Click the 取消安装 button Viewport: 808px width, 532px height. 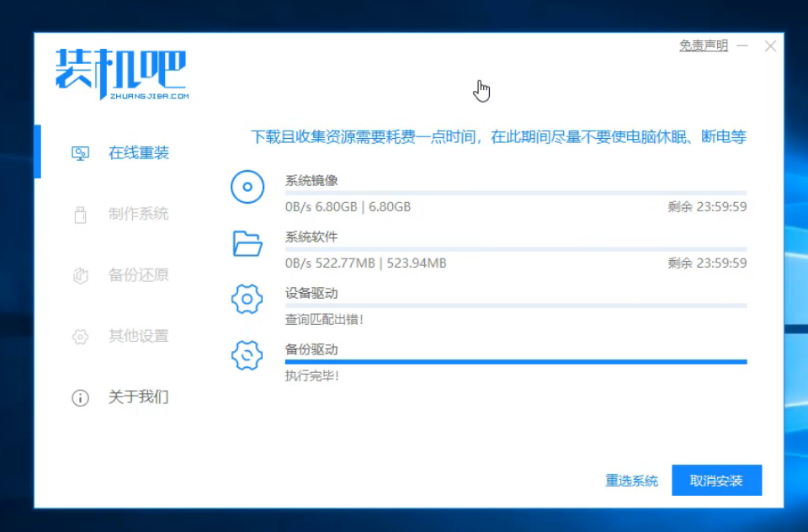[x=716, y=481]
